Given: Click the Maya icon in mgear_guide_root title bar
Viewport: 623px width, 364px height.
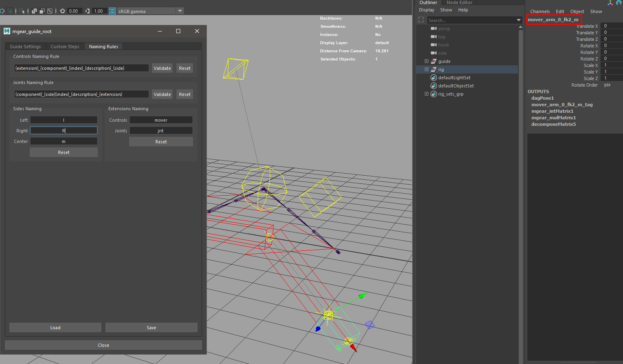Looking at the screenshot, I should tap(7, 31).
